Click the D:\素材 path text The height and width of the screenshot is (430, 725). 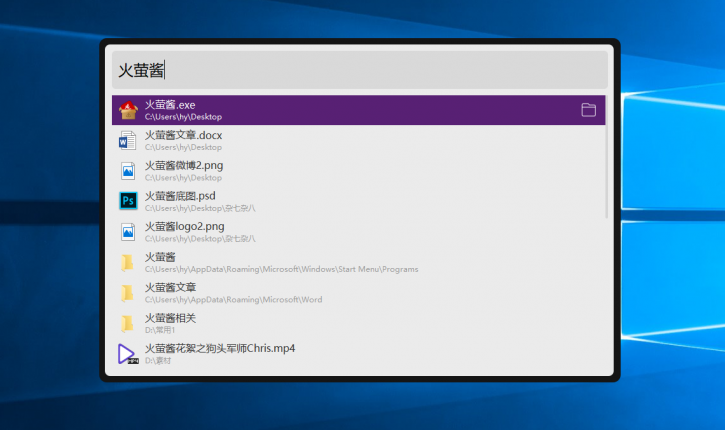158,361
